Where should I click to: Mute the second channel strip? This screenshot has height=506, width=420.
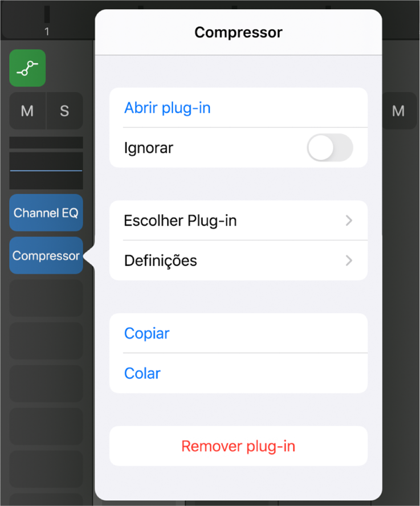point(398,111)
